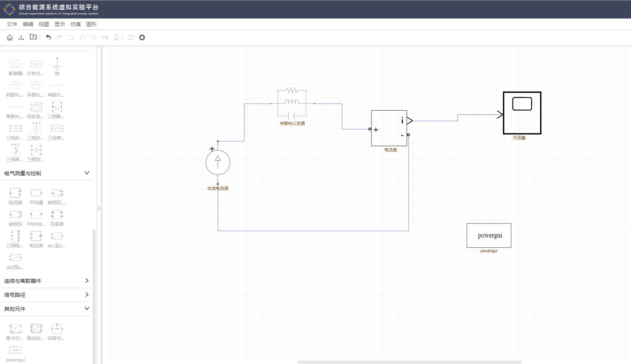Viewport: 631px width, 364px height.
Task: Select the 电流表 ammeter in palette
Action: 15,196
